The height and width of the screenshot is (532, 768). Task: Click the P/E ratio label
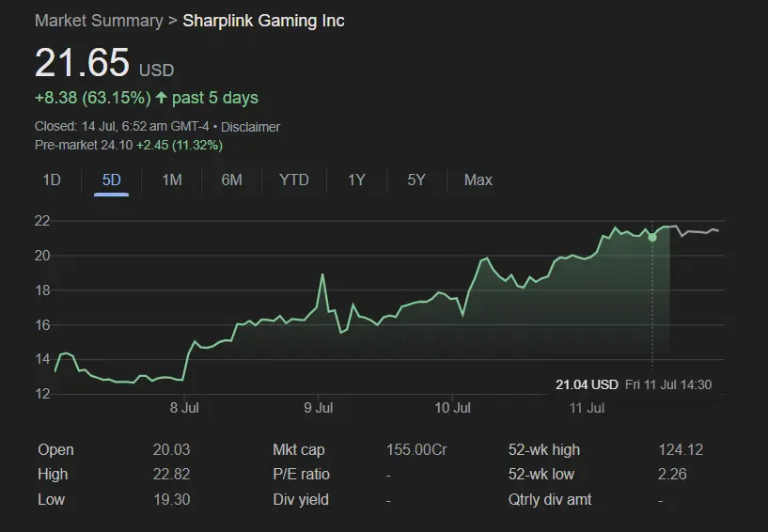pyautogui.click(x=301, y=475)
